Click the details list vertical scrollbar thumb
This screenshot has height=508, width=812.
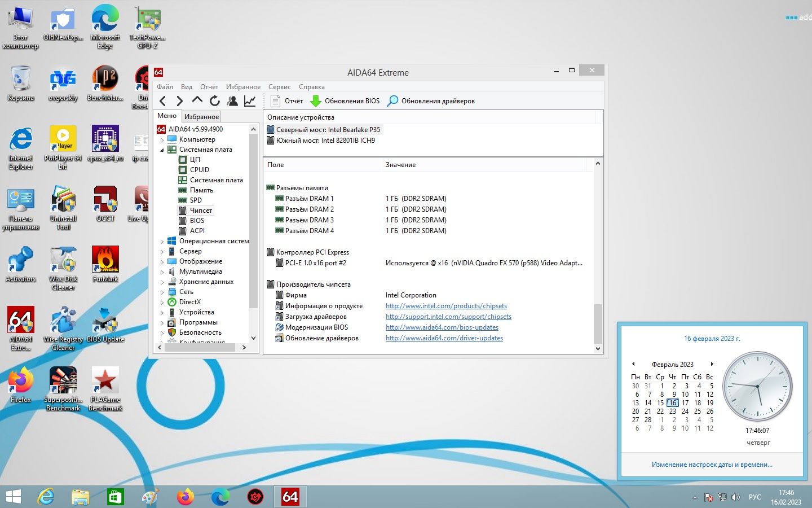point(598,323)
